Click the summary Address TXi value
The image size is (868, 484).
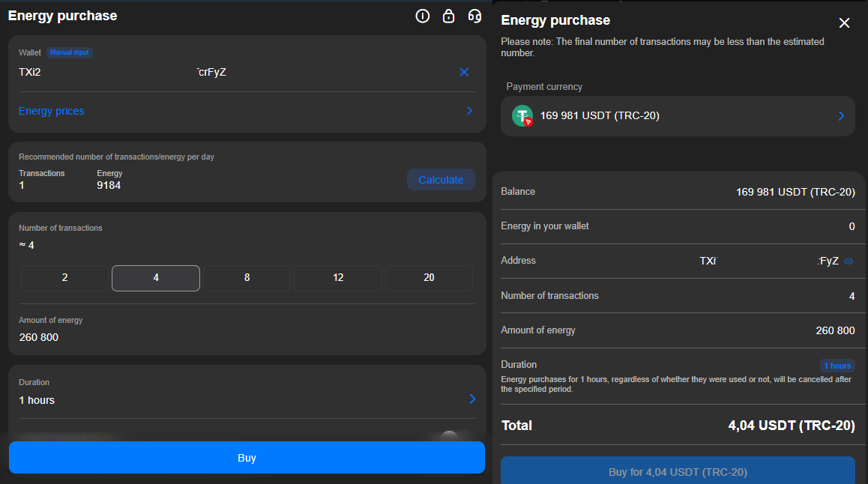coord(769,261)
